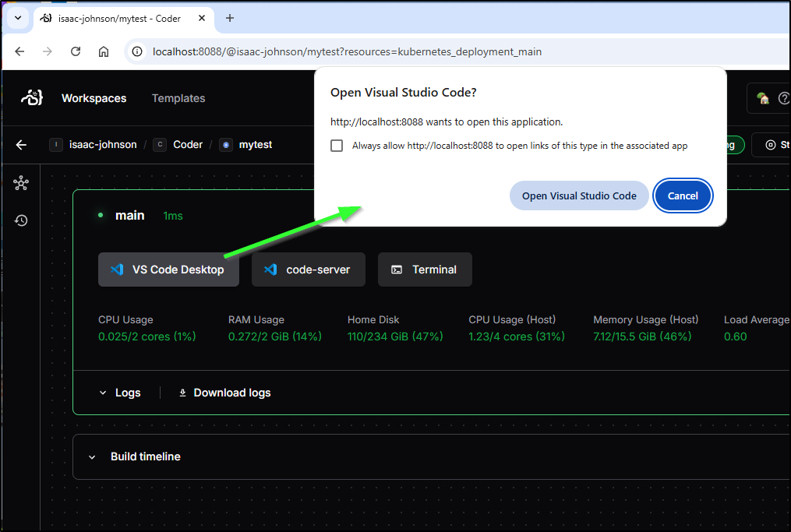791x532 pixels.
Task: Click CPU Usage (Host) value 1.23/4 cores
Action: pos(517,336)
